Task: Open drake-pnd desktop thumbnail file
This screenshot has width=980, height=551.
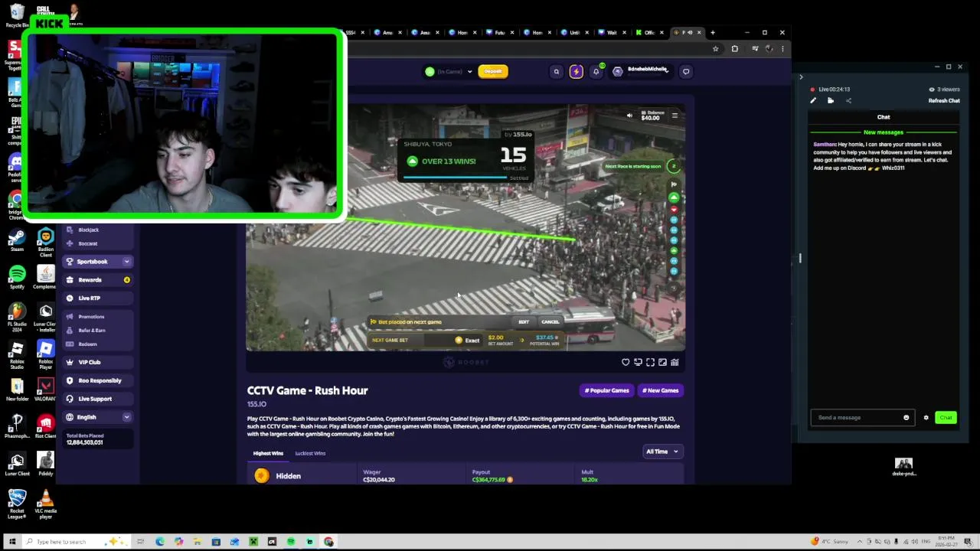Action: click(x=903, y=467)
